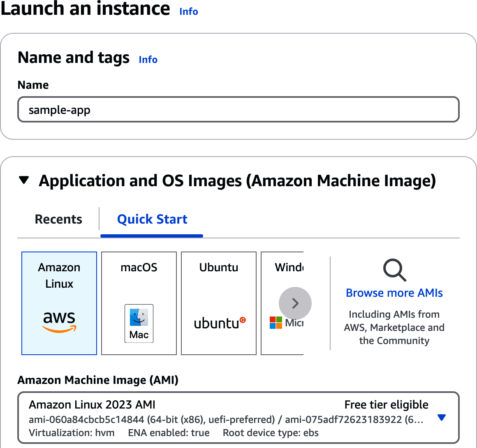Click the 'Virtualization: hvm' text
This screenshot has height=448, width=477.
(72, 433)
